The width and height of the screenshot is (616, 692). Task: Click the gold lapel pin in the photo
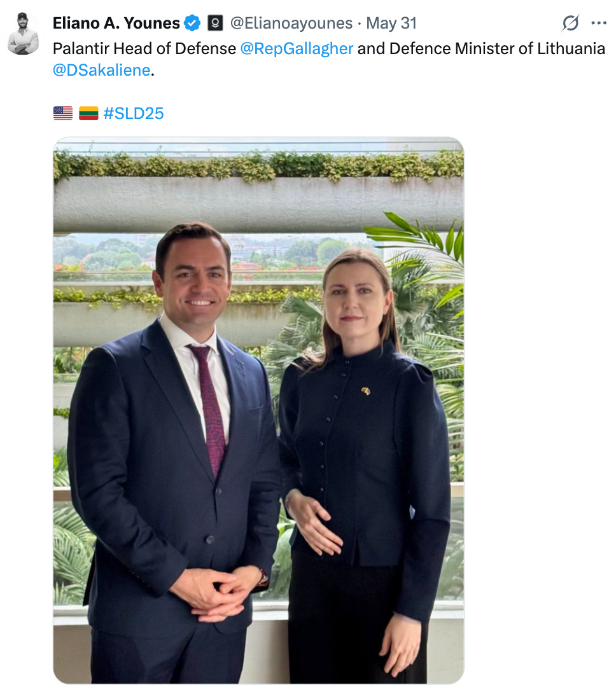(x=366, y=391)
